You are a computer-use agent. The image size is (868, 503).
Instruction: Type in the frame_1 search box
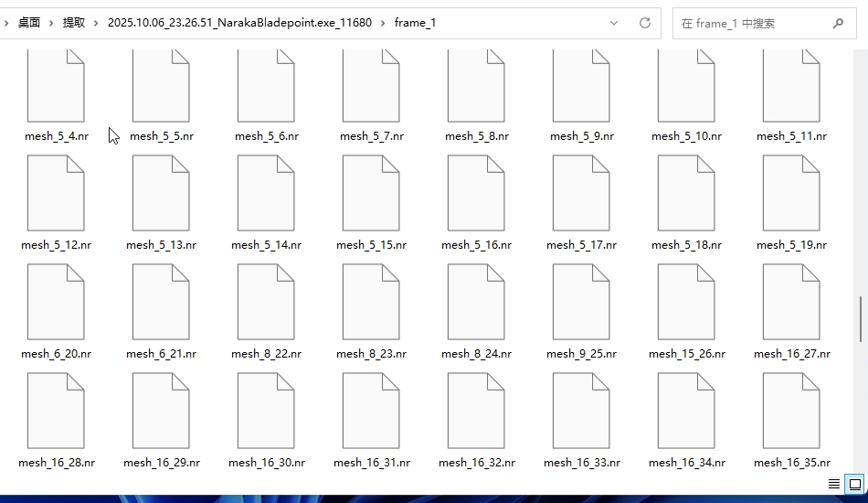pos(749,23)
